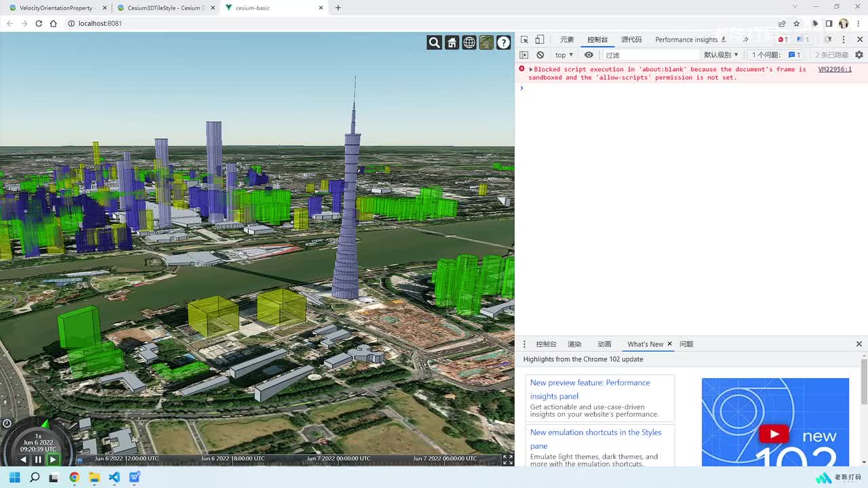Select the drawer 动画 (Animations) tab
868x488 pixels.
point(604,344)
